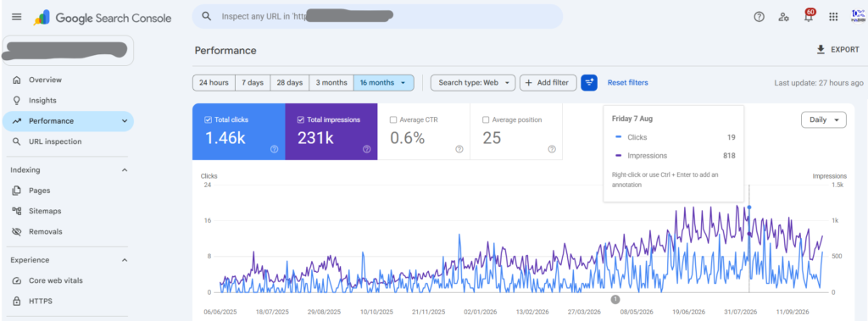Click the URL inspection magnifier icon

17,141
